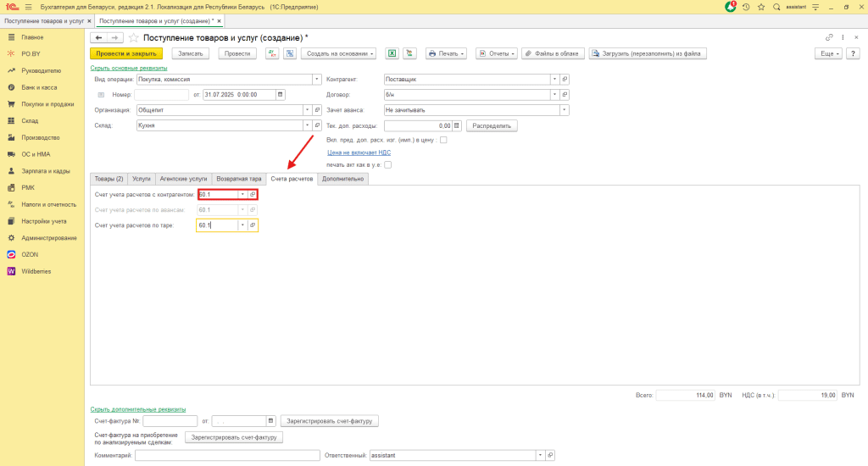Add document to favorites star
This screenshot has height=466, width=868.
[133, 37]
